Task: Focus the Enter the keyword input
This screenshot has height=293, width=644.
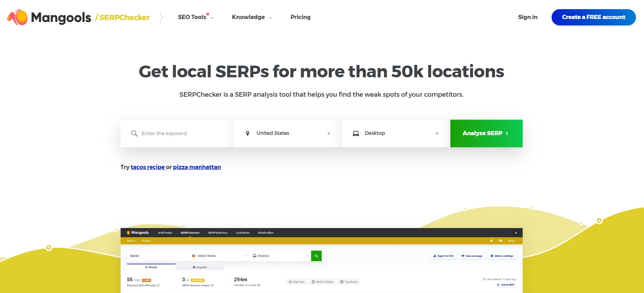Action: (x=177, y=133)
